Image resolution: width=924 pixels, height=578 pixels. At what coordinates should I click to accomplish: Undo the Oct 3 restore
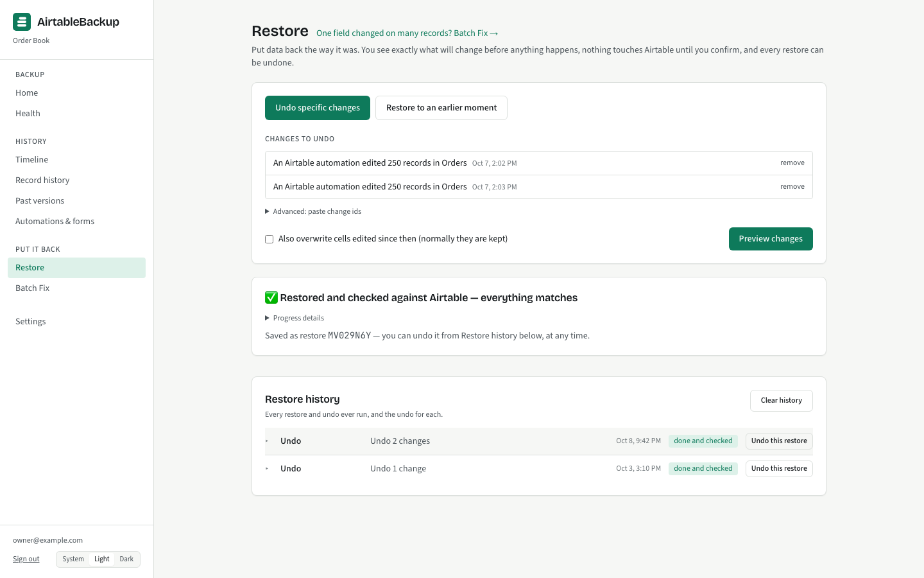coord(779,469)
